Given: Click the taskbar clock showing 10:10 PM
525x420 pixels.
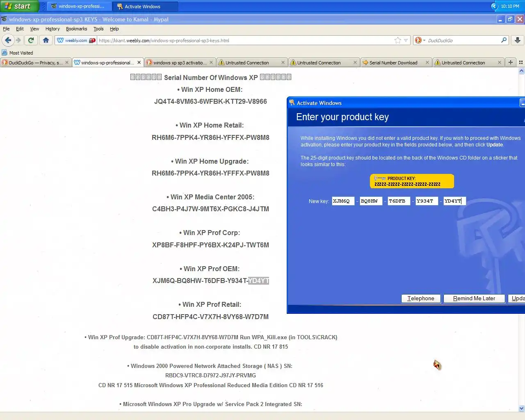Looking at the screenshot, I should tap(510, 6).
